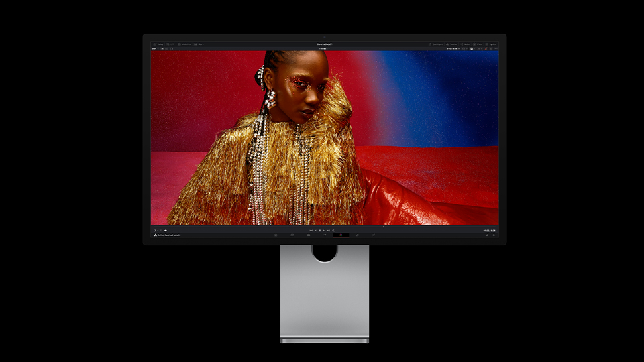Toggle loop playback icon
This screenshot has height=362, width=644.
click(x=333, y=230)
